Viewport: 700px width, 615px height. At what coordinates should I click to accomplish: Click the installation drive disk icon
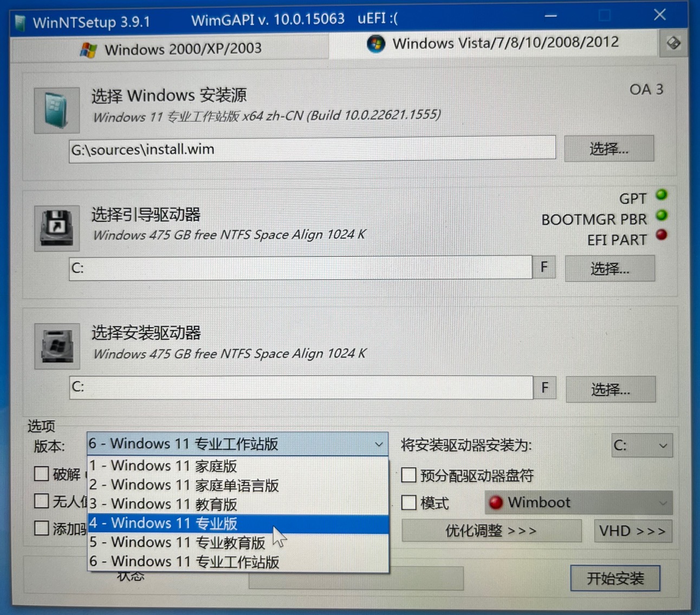pyautogui.click(x=57, y=346)
